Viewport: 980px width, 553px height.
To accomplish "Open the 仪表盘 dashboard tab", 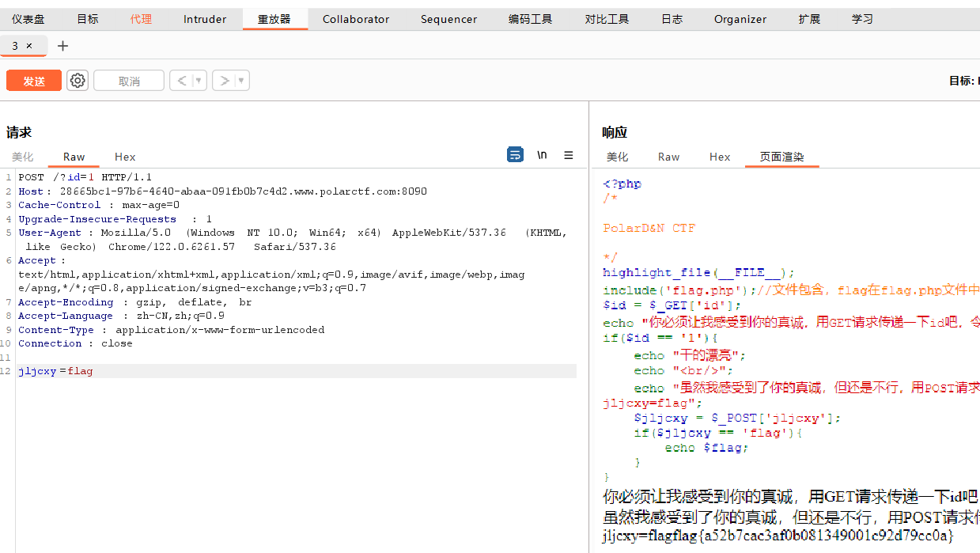I will (x=28, y=19).
